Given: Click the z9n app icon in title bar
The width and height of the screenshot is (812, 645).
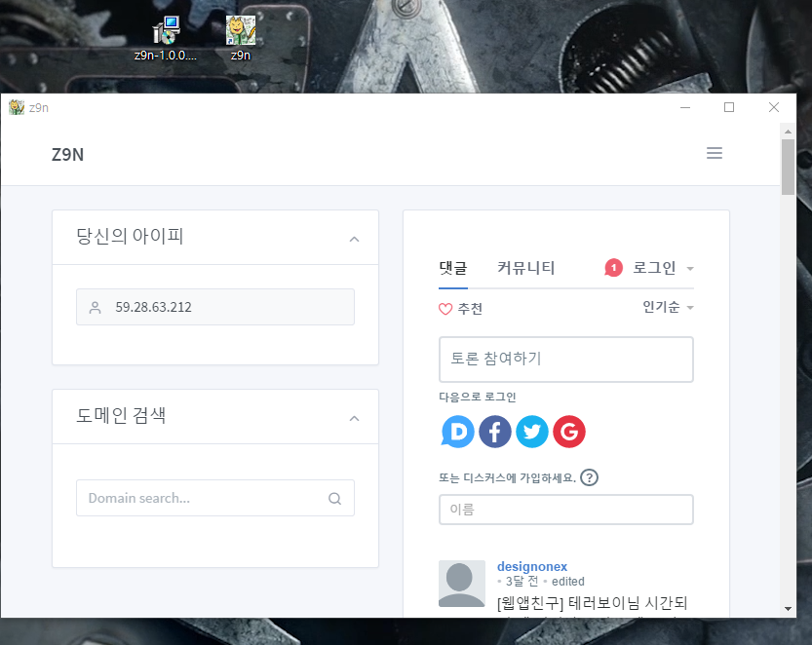Looking at the screenshot, I should tap(17, 107).
